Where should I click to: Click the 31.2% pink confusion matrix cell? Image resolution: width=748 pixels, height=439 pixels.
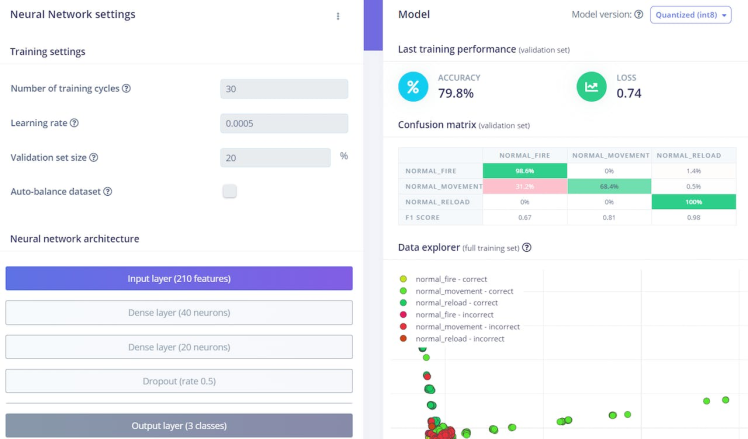525,186
